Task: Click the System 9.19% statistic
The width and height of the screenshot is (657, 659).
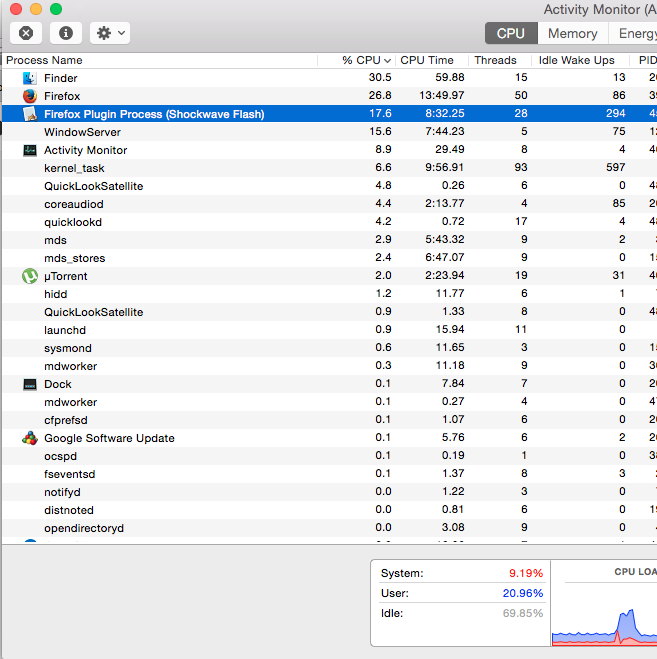Action: [x=462, y=573]
